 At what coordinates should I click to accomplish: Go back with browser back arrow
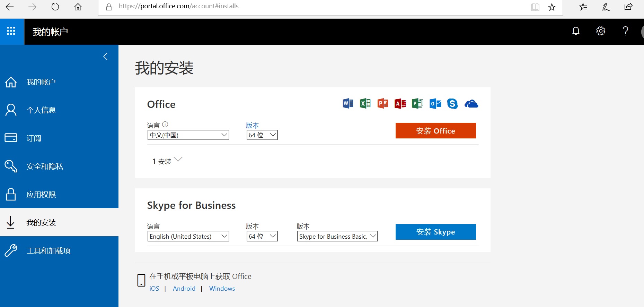click(10, 7)
